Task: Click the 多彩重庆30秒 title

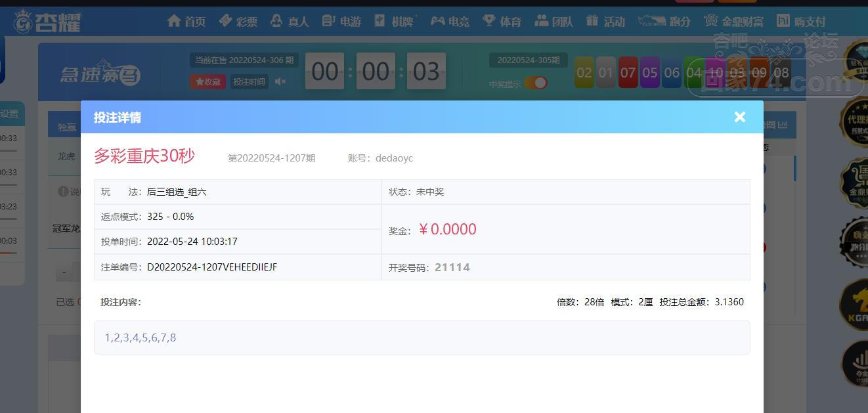Action: (144, 156)
